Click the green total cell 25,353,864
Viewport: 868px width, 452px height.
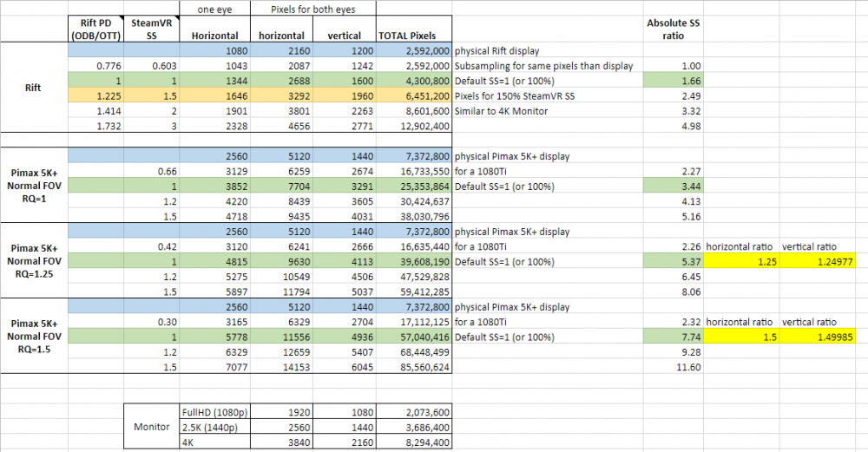414,187
